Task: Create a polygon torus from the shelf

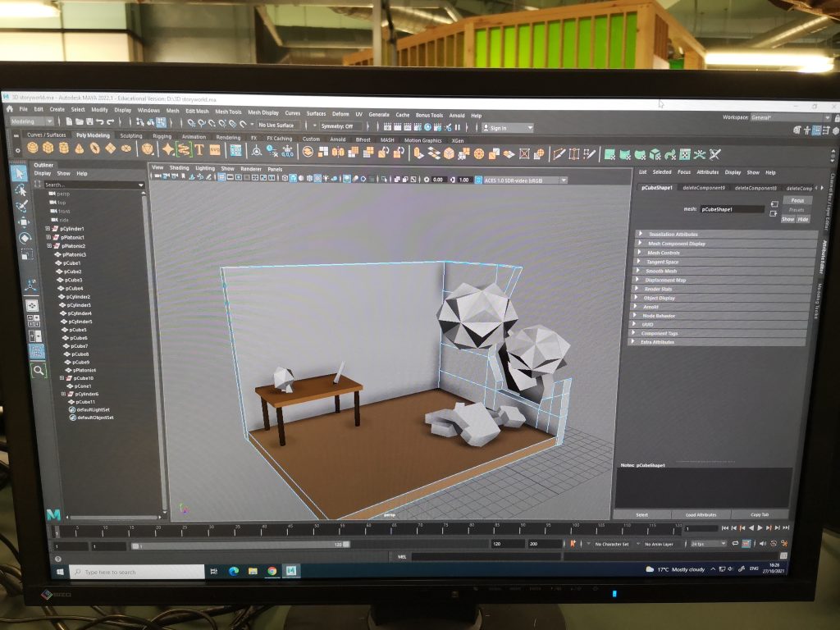Action: point(95,148)
